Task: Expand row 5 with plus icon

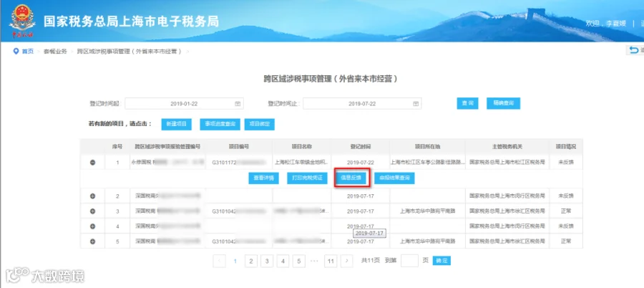Action: 92,241
